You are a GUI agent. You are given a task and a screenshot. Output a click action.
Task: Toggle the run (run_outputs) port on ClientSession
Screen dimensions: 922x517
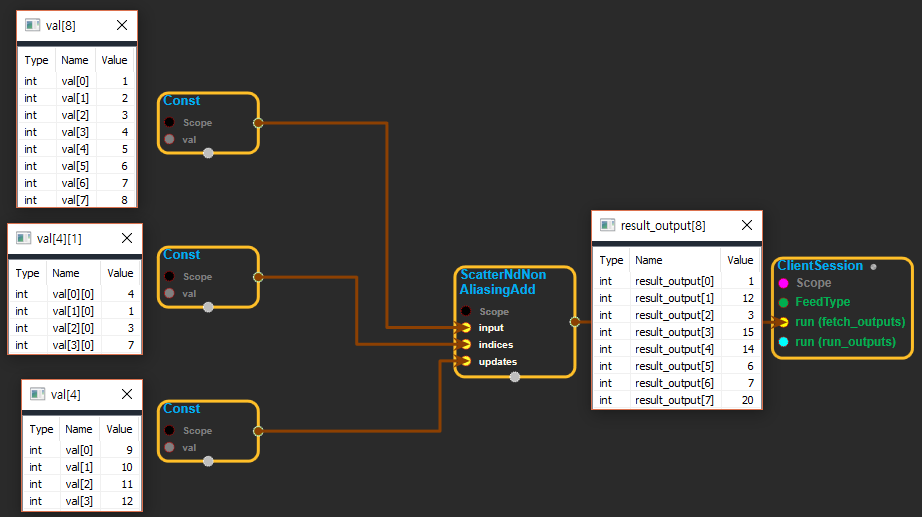click(x=783, y=342)
